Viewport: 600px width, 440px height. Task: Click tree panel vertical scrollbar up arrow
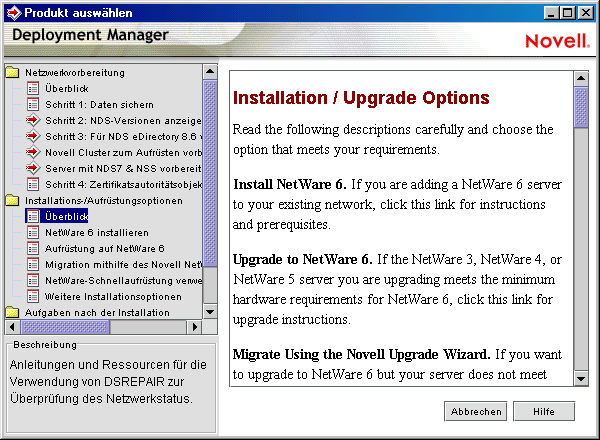[210, 72]
